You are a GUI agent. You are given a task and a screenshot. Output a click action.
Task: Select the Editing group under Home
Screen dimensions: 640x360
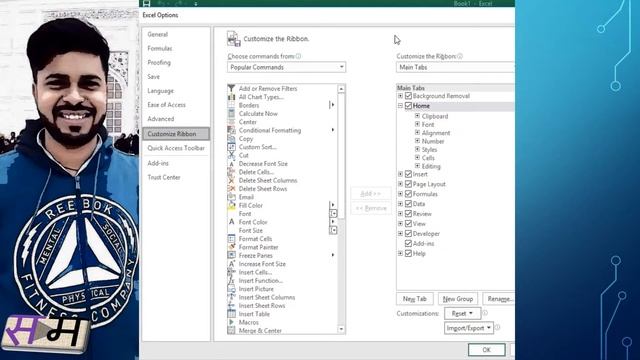coord(431,166)
